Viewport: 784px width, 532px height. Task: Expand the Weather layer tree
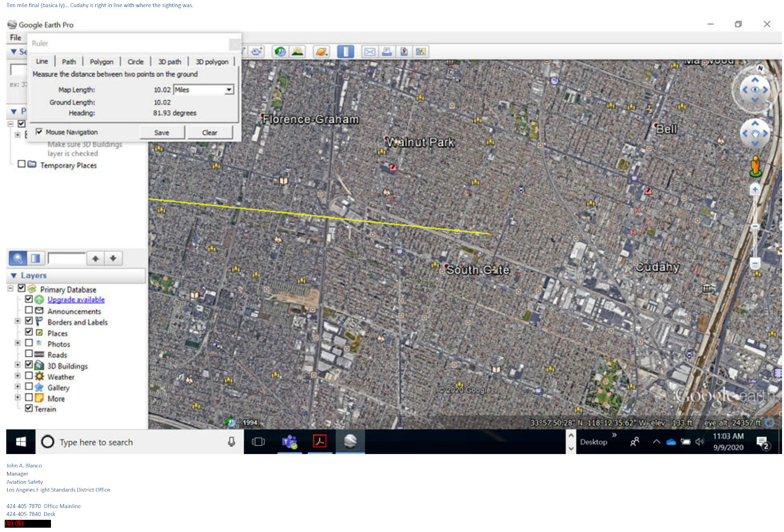tap(17, 376)
